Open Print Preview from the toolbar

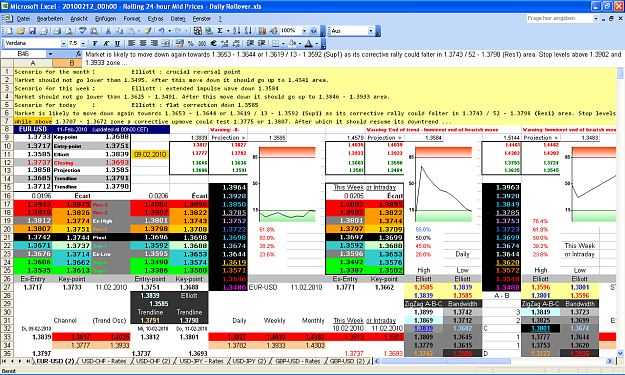click(x=69, y=31)
